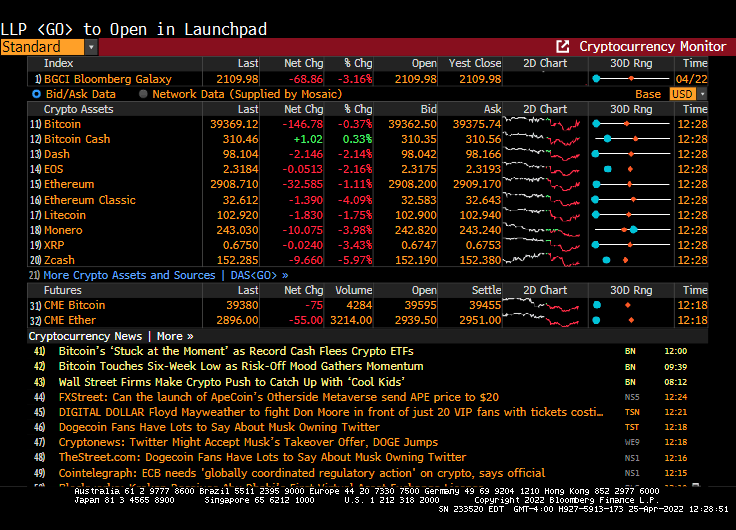Select the Network Data radio option

coord(144,94)
